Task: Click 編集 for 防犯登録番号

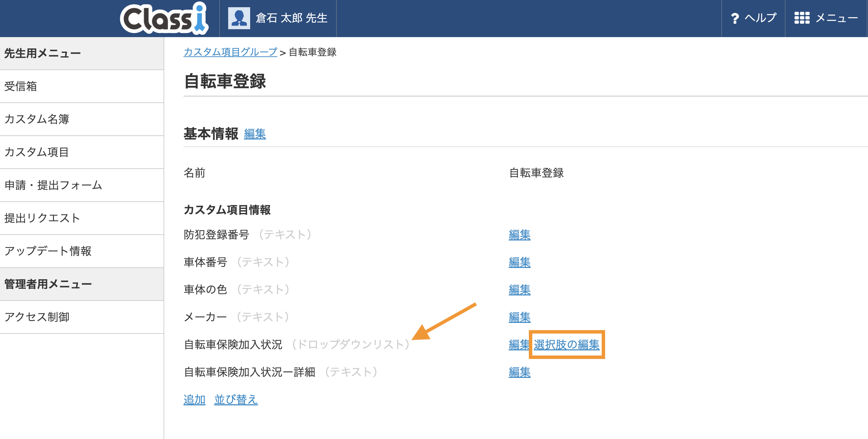Action: 519,235
